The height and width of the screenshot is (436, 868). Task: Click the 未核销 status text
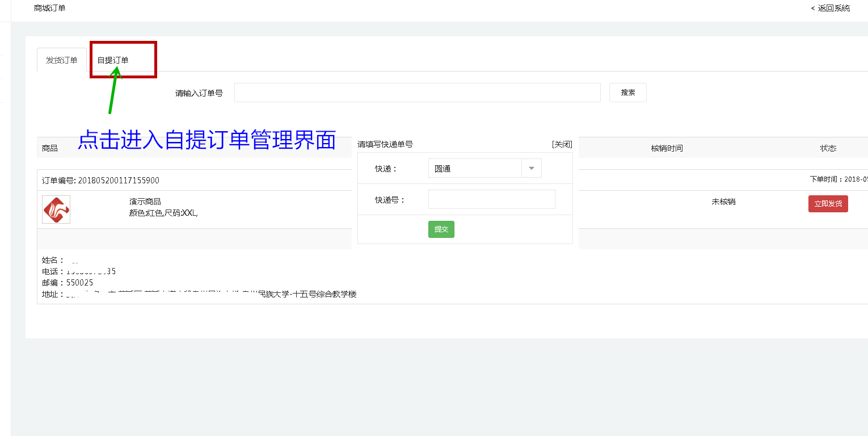[x=723, y=202]
